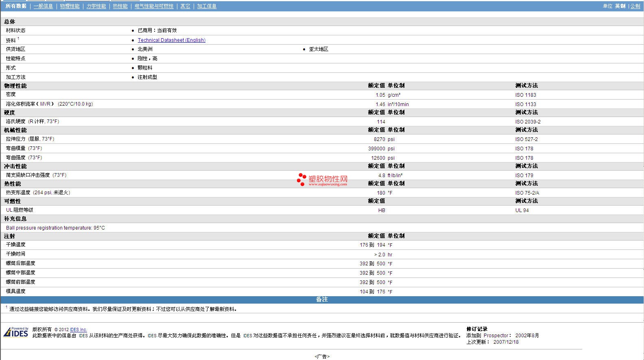
Task: Click the 螺筒前部温度 row label
Action: pyautogui.click(x=20, y=282)
